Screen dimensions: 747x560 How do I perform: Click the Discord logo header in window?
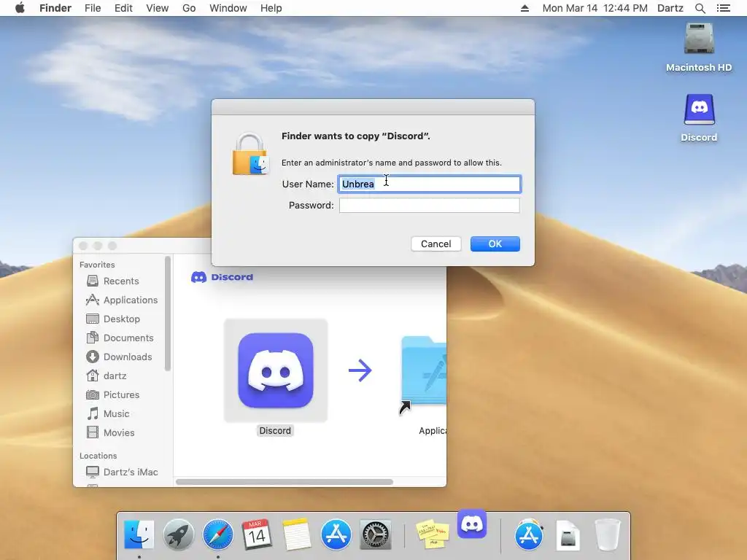[x=222, y=277]
